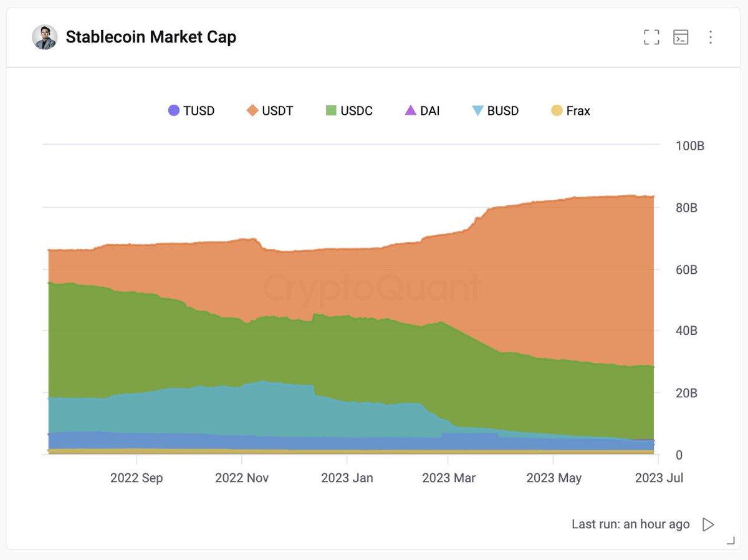Click the yellow Frax circle marker
This screenshot has height=560, width=748.
pos(557,111)
